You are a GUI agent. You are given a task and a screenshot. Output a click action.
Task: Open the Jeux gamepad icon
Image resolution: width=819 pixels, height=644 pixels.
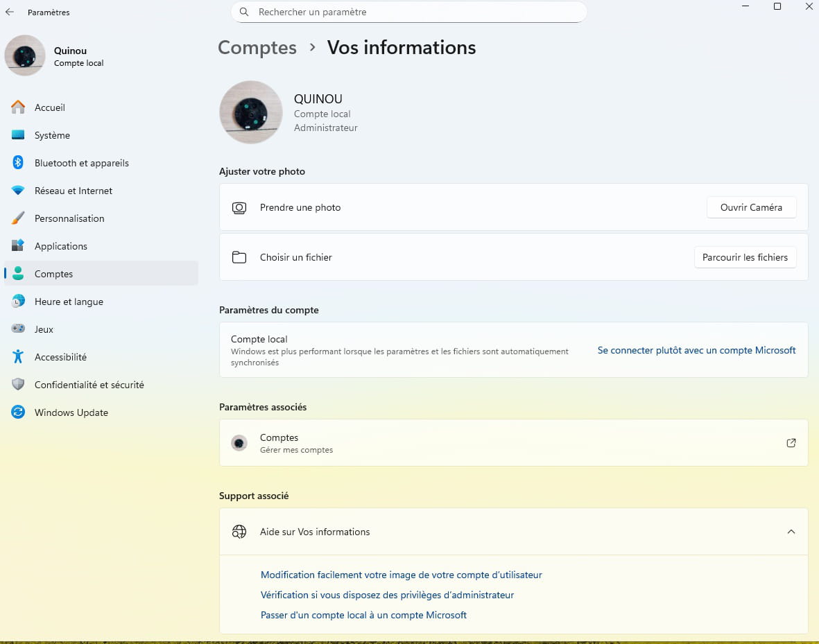(18, 329)
